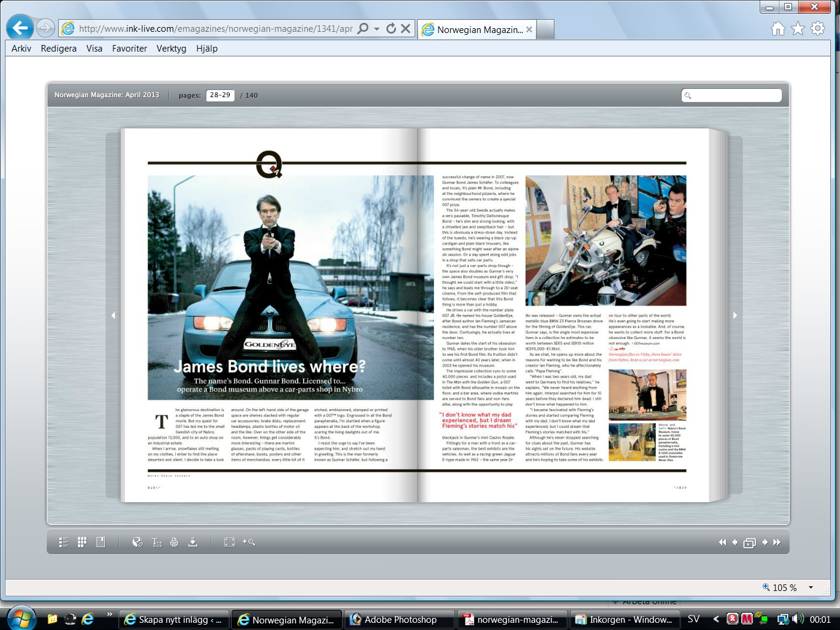This screenshot has height=630, width=840.
Task: Print the magazine pages
Action: pyautogui.click(x=174, y=542)
